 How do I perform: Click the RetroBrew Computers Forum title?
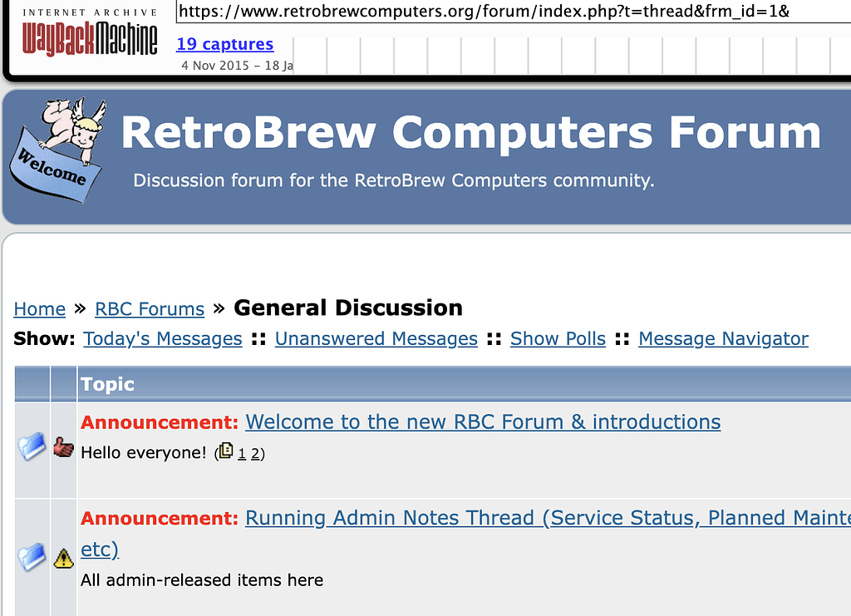click(471, 133)
